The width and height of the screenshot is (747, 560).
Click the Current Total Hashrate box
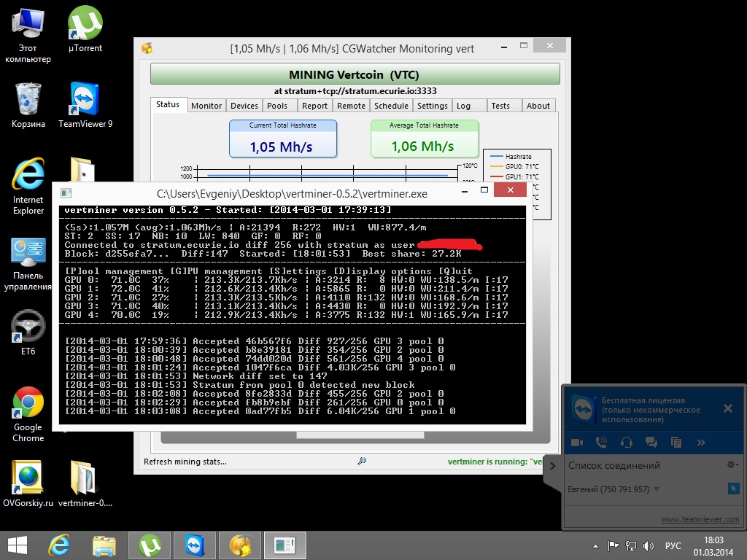(283, 139)
